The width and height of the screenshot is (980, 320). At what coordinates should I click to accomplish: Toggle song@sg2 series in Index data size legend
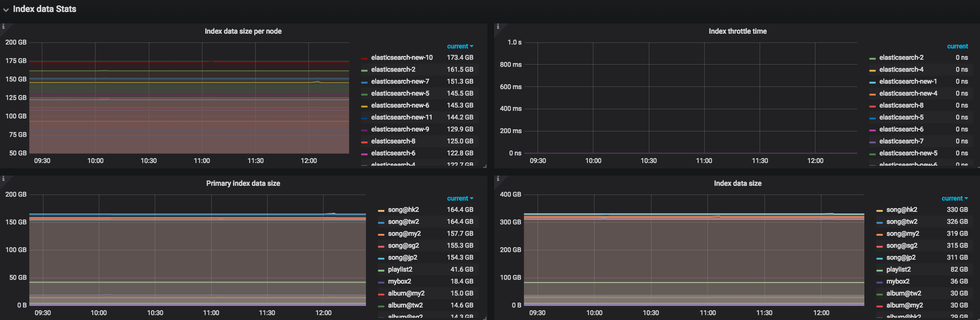[902, 246]
